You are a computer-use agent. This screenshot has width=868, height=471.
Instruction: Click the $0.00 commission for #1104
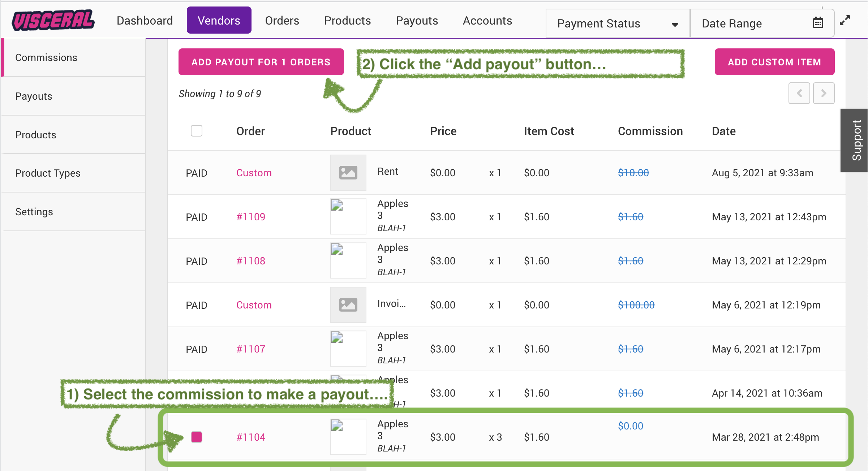[630, 426]
